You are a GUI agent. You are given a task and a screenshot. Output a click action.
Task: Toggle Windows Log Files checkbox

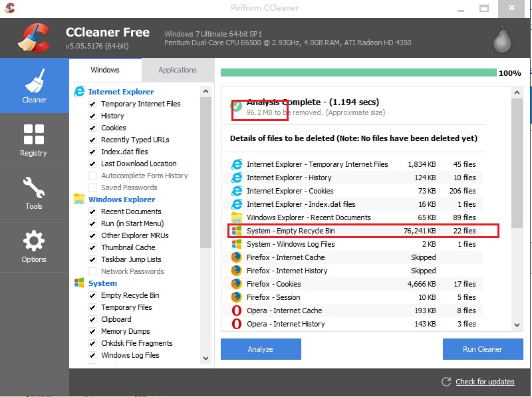(92, 355)
